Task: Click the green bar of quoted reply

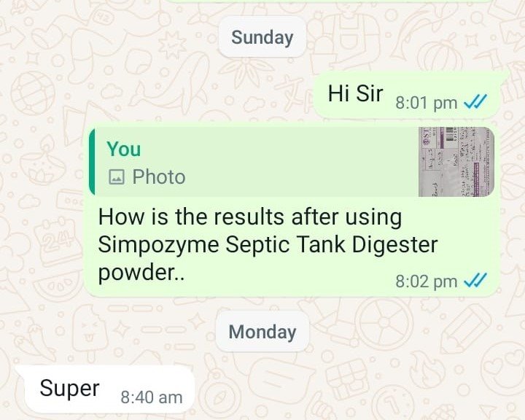Action: tap(92, 161)
